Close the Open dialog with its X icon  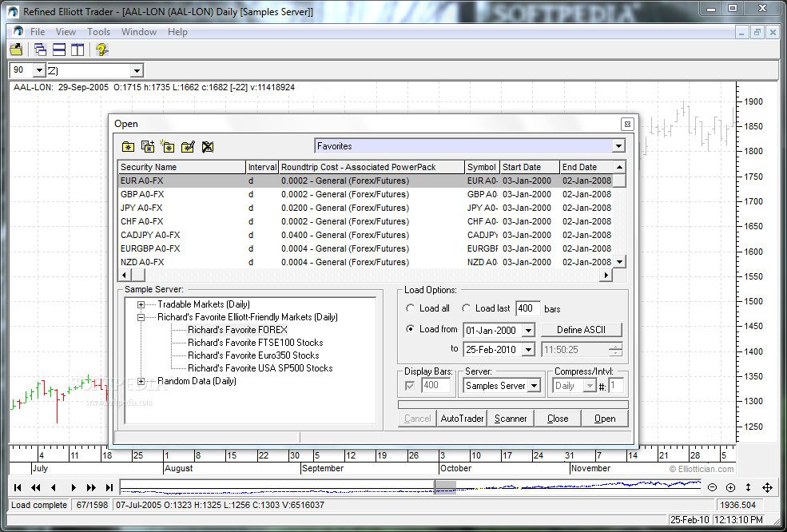(627, 124)
